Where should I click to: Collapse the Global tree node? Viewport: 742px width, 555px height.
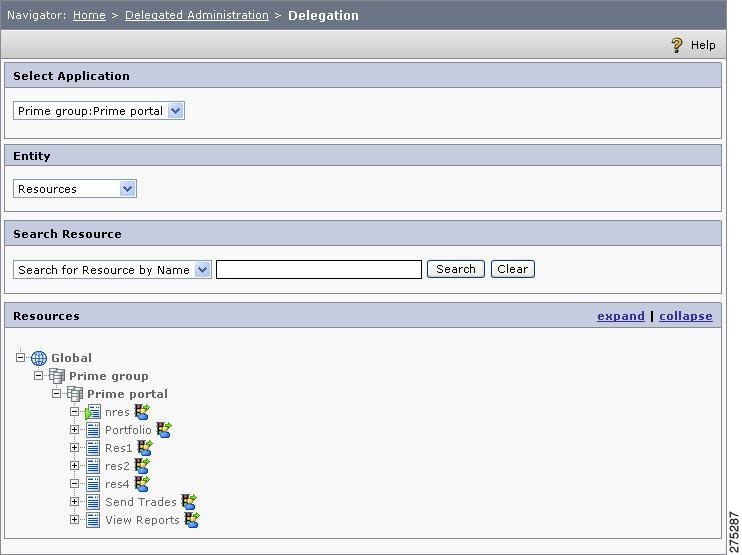(20, 357)
